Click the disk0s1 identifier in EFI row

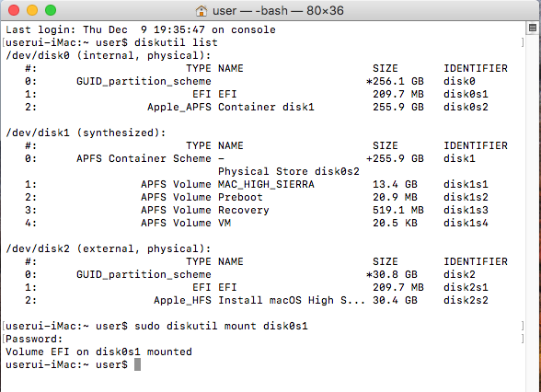pos(466,94)
